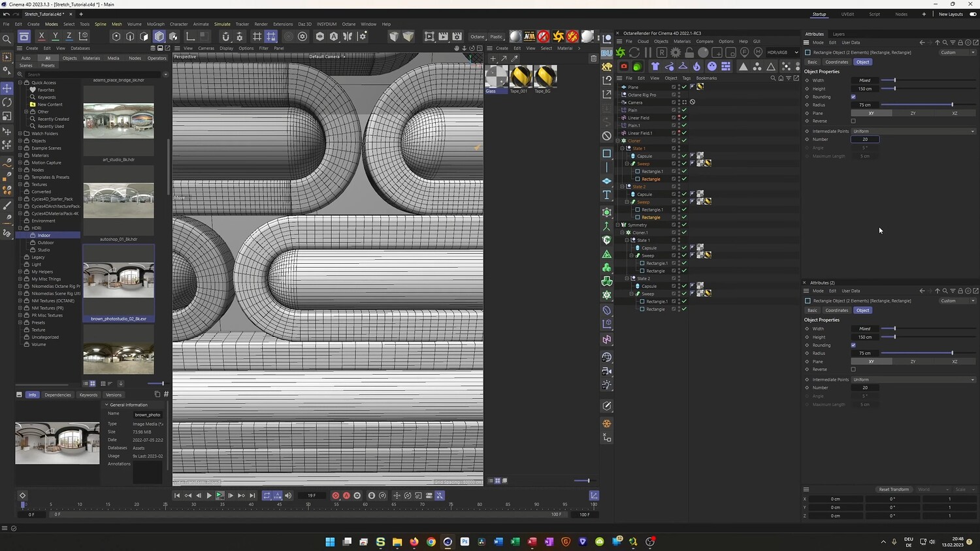
Task: Open Photoshop from the Windows taskbar
Action: pyautogui.click(x=465, y=541)
